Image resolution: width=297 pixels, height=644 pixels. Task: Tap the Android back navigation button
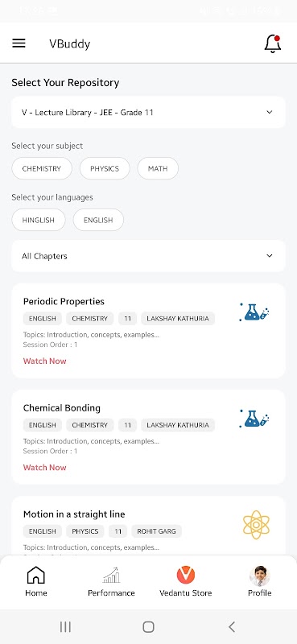[x=232, y=627]
